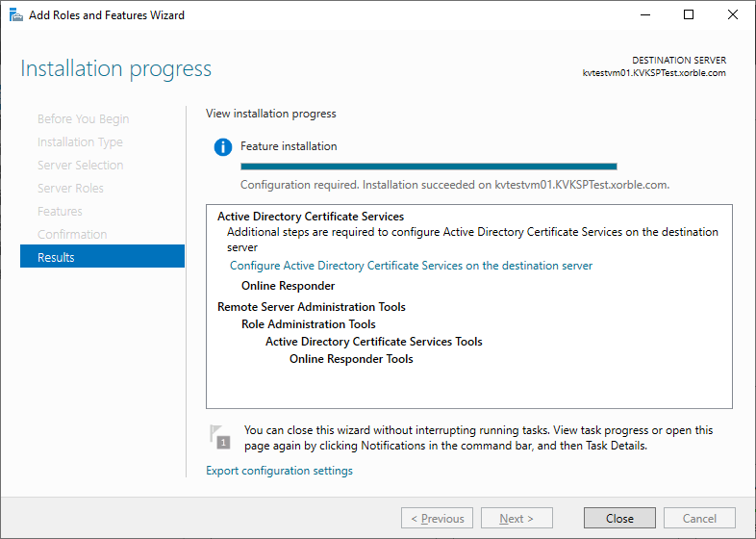Click the notifications flag icon
Image resolution: width=756 pixels, height=539 pixels.
point(219,436)
